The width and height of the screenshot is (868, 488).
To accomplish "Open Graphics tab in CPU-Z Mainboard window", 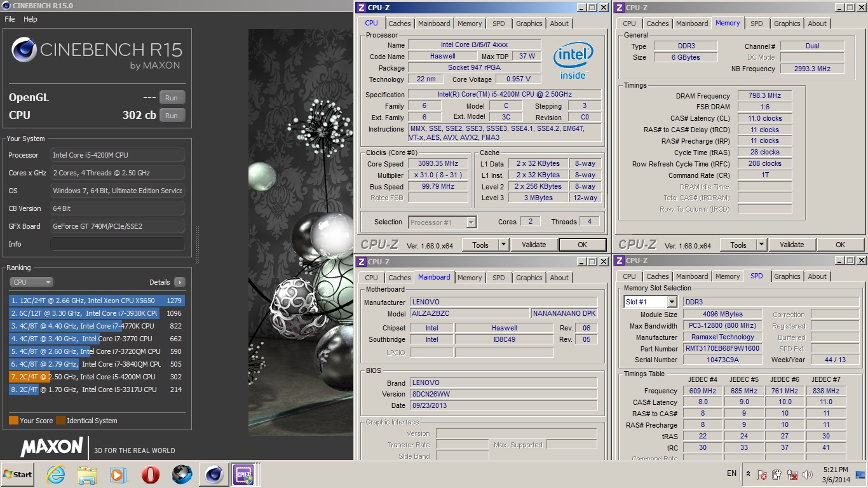I will [x=529, y=278].
